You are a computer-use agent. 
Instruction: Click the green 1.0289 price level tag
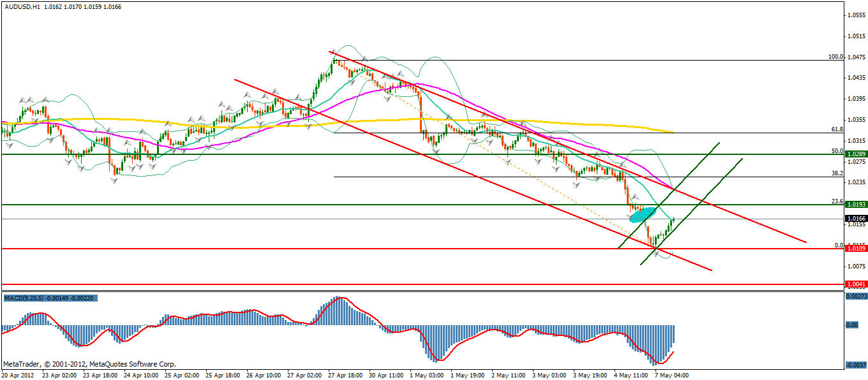[x=855, y=154]
